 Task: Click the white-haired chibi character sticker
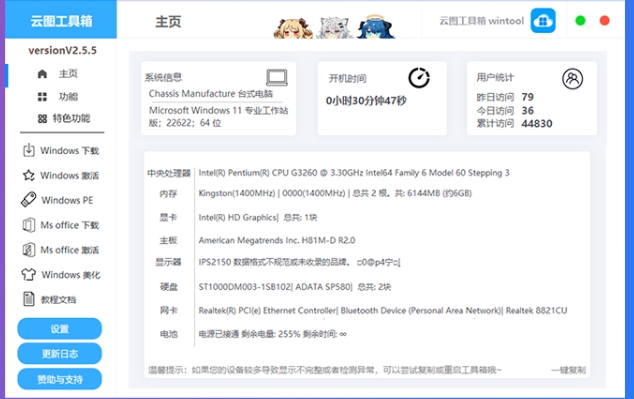point(334,28)
